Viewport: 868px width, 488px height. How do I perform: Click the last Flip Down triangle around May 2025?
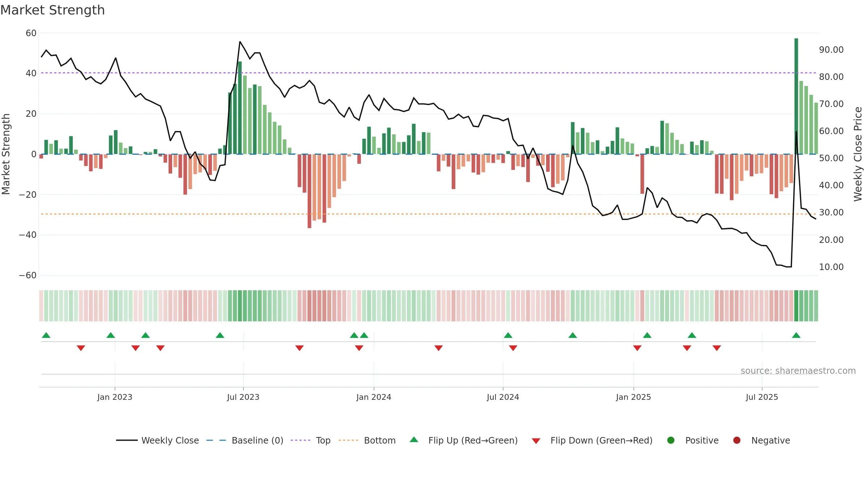coord(717,348)
